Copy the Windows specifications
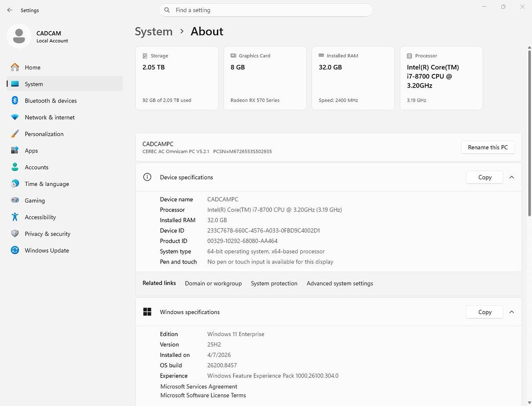532x406 pixels. pyautogui.click(x=485, y=312)
